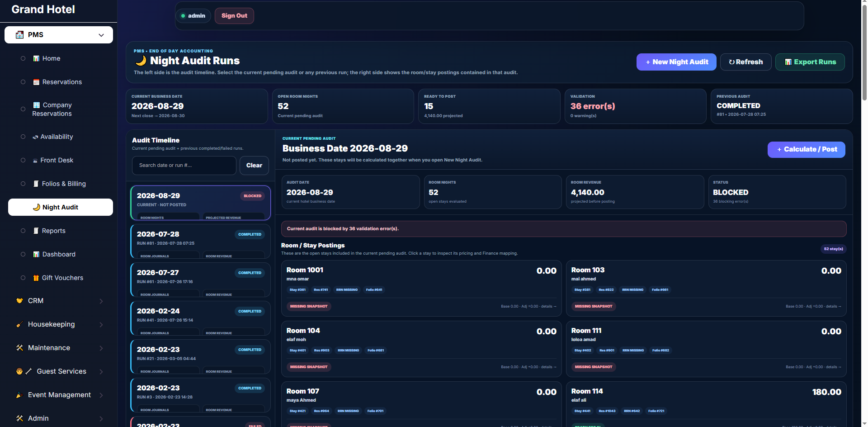Select the radio dot beside Reports
The width and height of the screenshot is (868, 427).
click(23, 231)
